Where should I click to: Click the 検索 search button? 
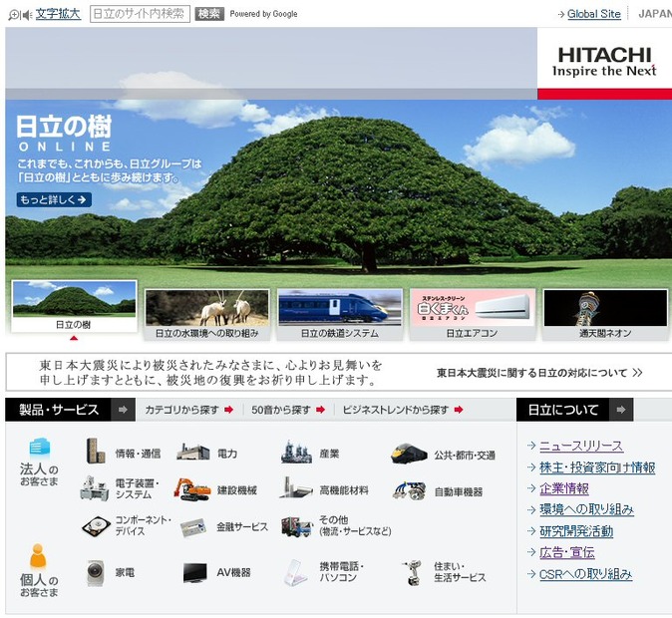[x=209, y=14]
